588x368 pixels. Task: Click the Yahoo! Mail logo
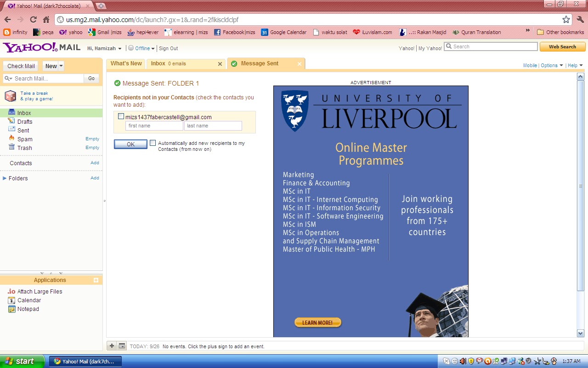pos(41,47)
